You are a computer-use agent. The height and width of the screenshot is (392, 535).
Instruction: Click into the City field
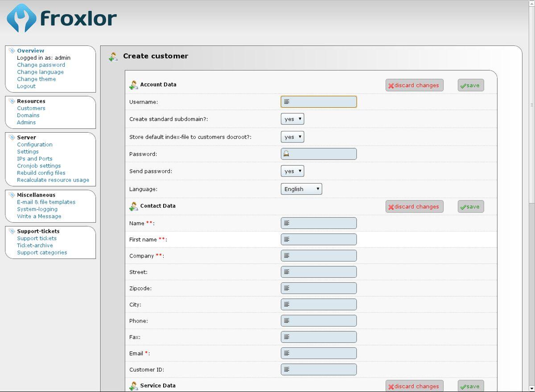(319, 304)
